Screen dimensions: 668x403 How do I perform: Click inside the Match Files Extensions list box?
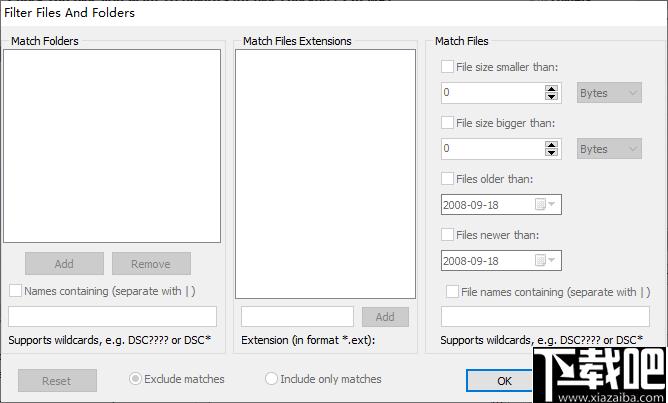[325, 174]
